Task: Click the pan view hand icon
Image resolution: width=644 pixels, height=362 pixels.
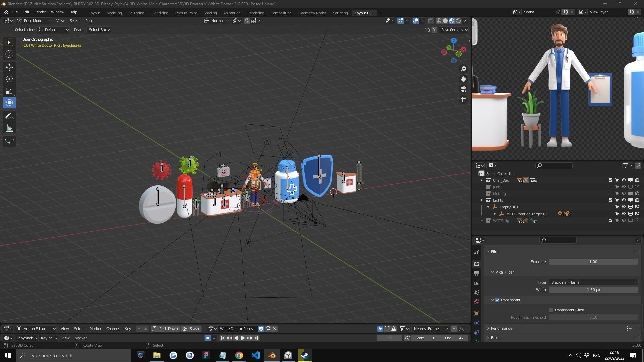Action: coord(463,79)
